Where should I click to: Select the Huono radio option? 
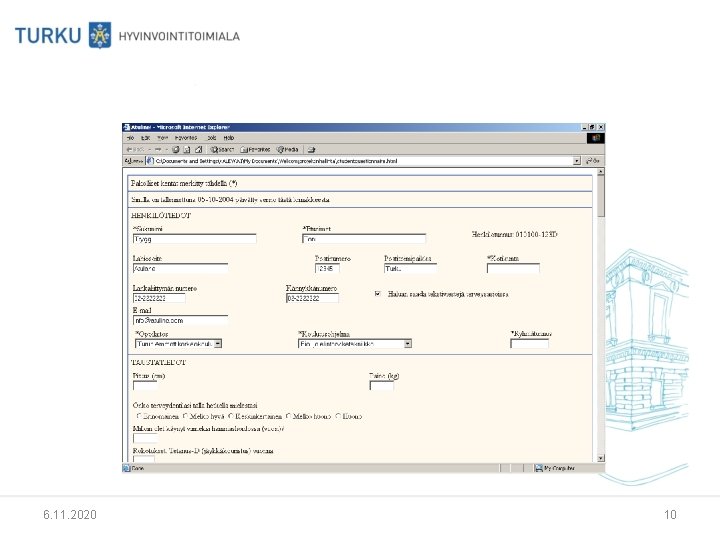pos(338,416)
